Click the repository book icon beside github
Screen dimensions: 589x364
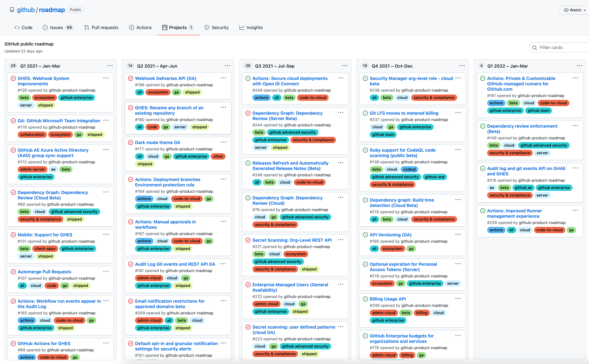12,10
